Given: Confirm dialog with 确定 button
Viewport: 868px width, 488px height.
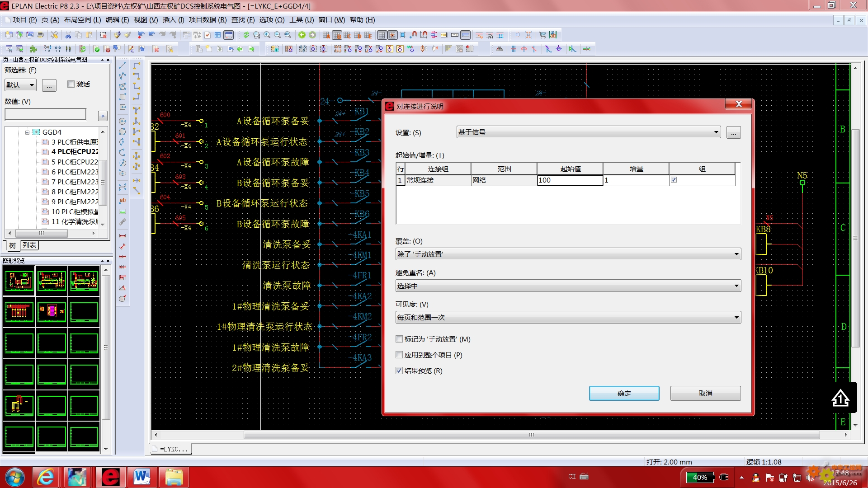Looking at the screenshot, I should [x=624, y=394].
